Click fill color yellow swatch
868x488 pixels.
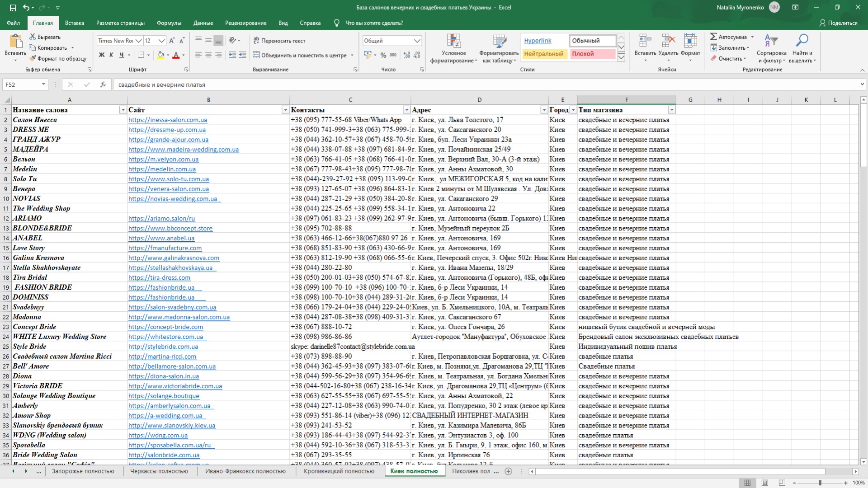pos(160,55)
